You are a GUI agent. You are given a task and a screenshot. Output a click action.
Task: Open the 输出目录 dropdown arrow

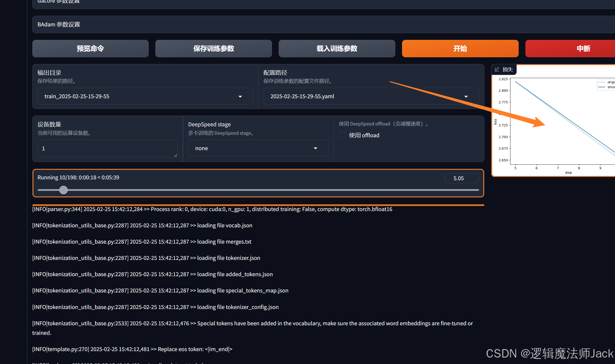[240, 97]
